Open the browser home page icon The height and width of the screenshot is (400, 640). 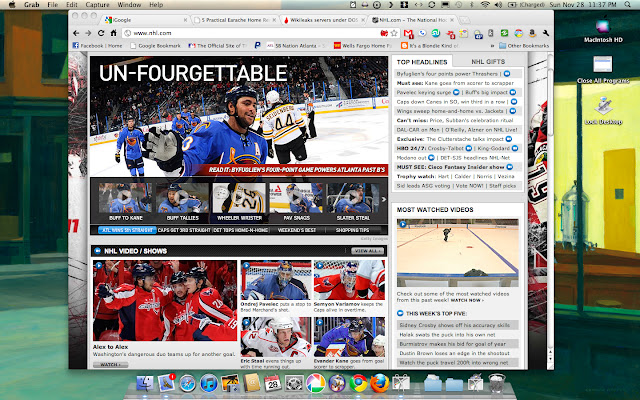(x=113, y=33)
